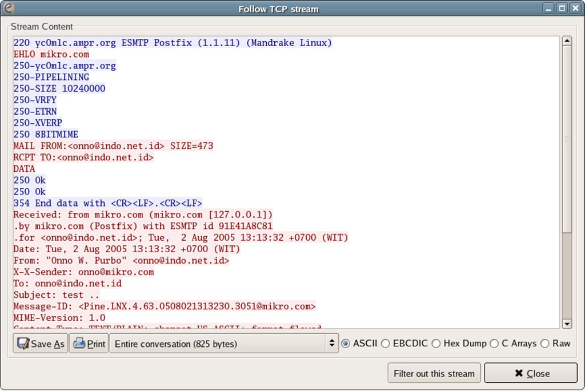Select the C Arrays output option
The width and height of the screenshot is (585, 392).
(494, 343)
